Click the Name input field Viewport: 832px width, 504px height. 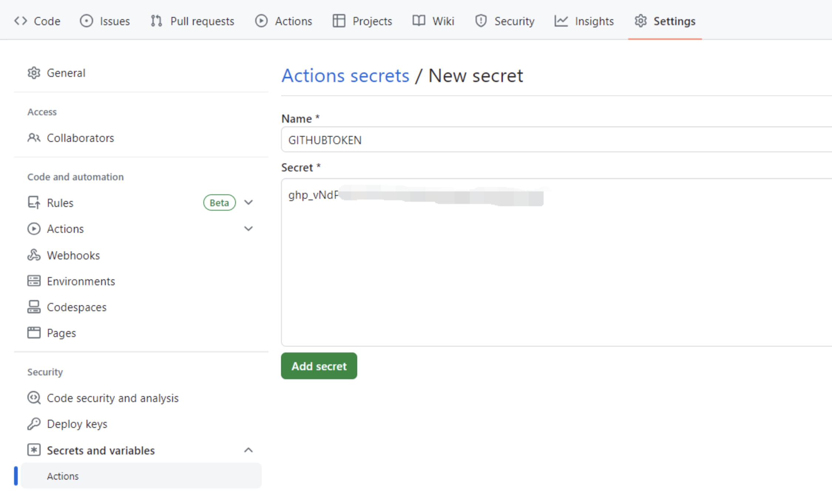click(555, 140)
